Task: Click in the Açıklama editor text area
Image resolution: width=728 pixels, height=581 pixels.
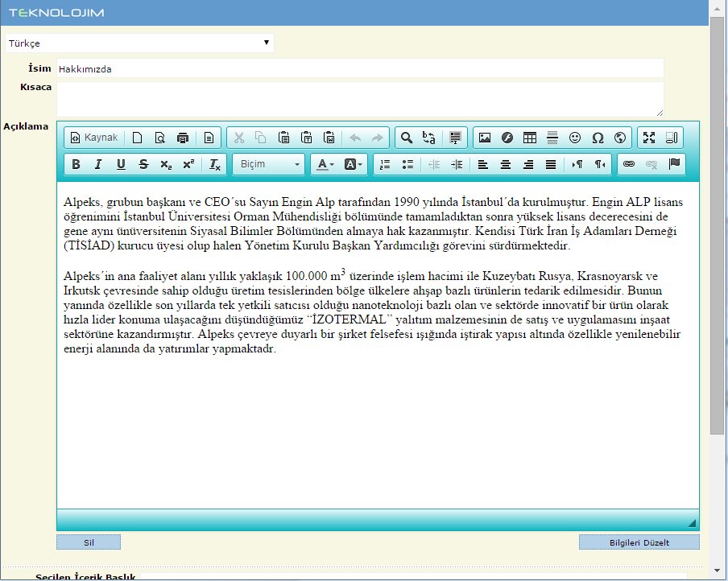Action: click(378, 344)
